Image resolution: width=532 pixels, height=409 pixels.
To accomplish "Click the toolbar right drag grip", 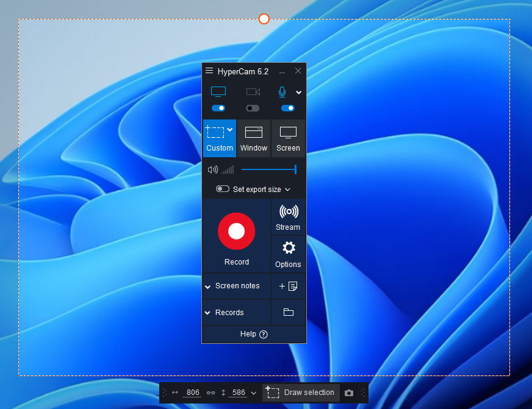I will [363, 393].
